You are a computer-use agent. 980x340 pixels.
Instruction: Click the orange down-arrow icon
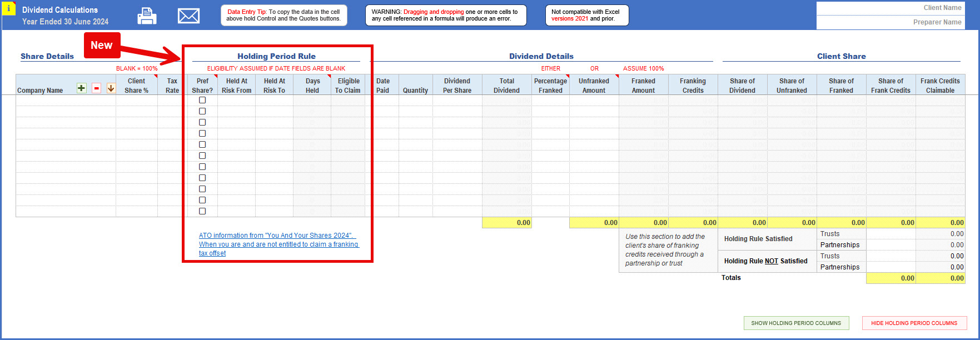[x=111, y=88]
